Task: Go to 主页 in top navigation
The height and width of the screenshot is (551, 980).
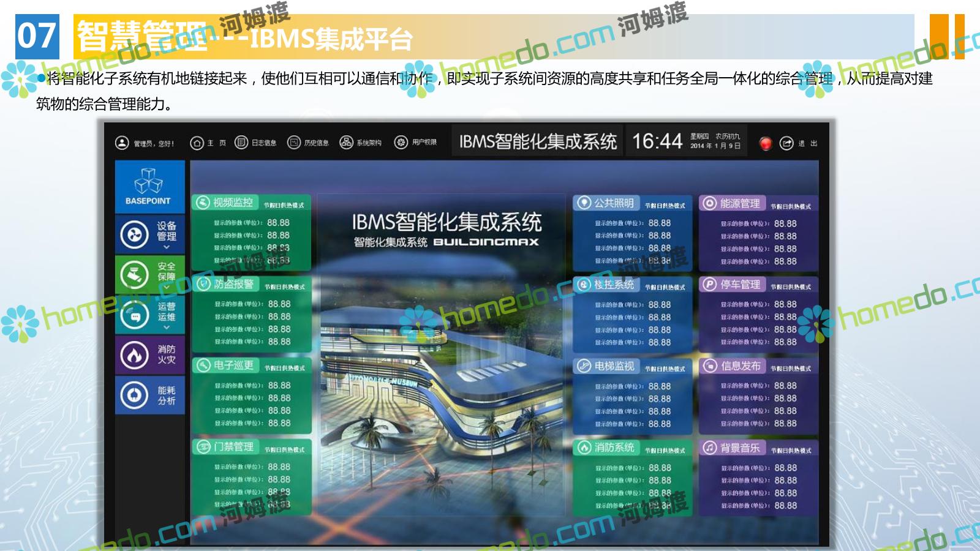Action: 208,143
